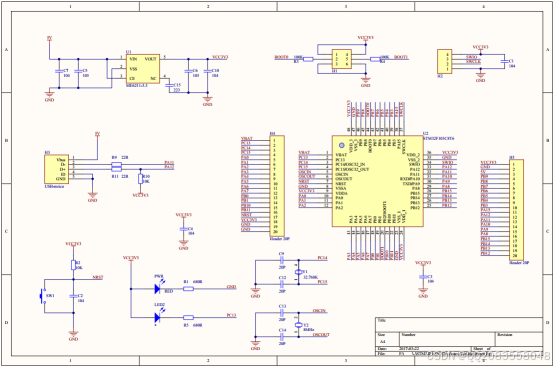554x367 pixels.
Task: Select capacitor C14 on the OSCOUT line
Action: [282, 336]
